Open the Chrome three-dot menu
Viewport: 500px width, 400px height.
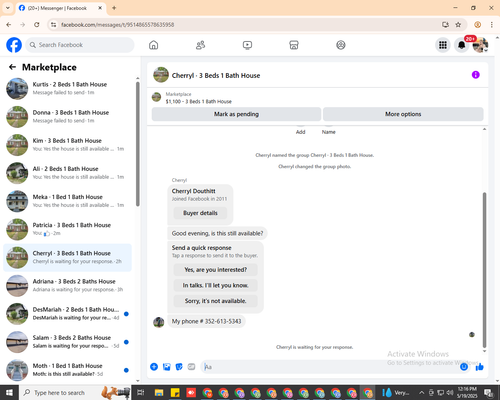[x=492, y=25]
